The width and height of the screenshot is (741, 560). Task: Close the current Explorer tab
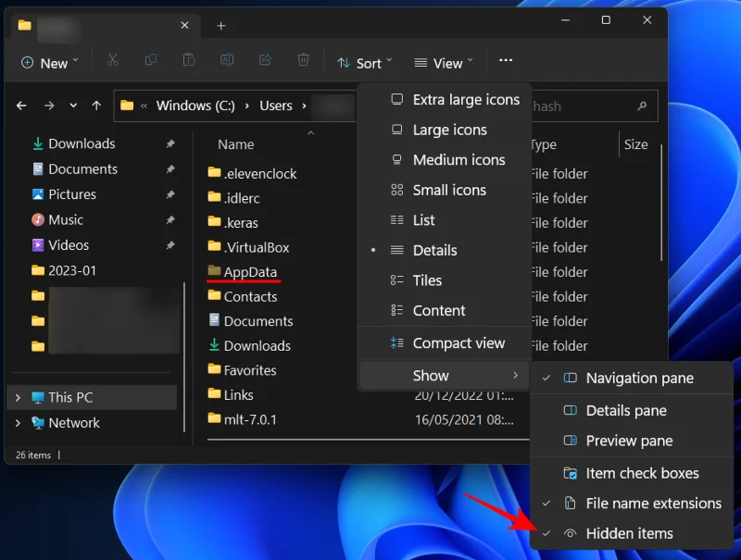pos(184,26)
